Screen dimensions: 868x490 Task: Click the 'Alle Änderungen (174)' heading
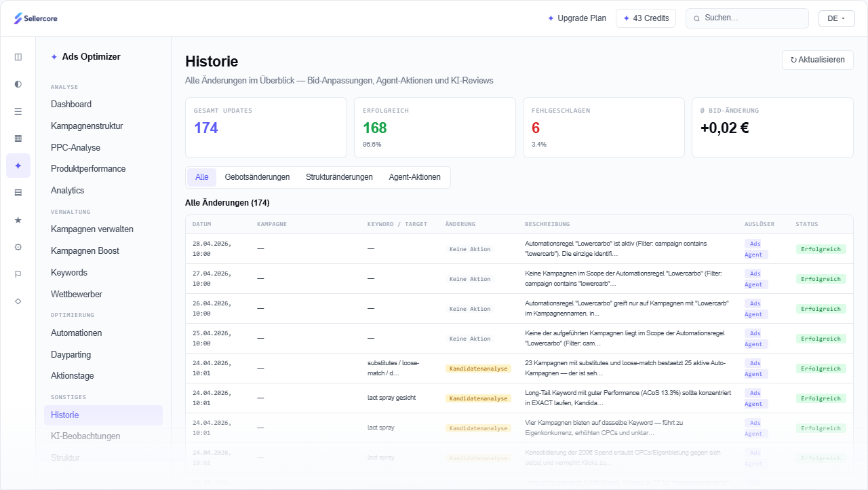click(227, 203)
